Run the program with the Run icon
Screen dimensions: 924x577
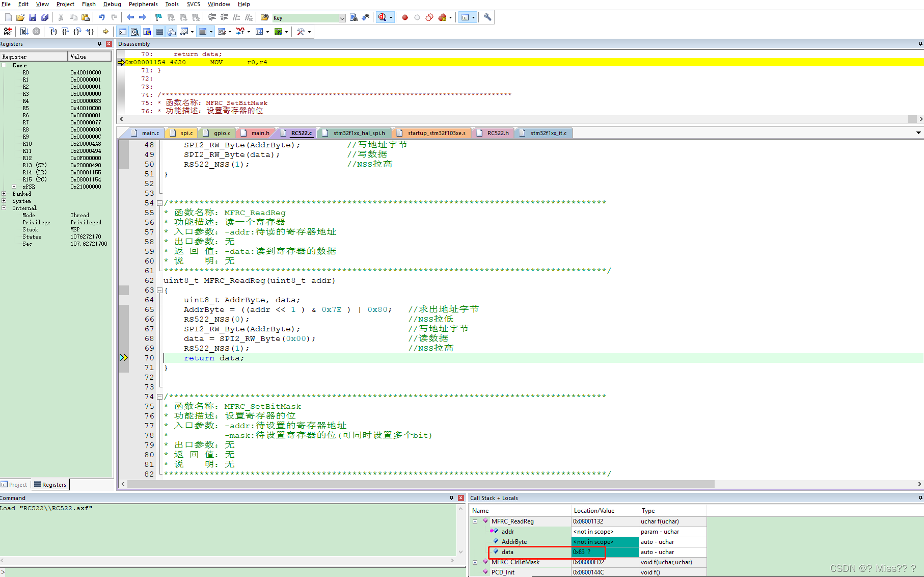tap(24, 32)
